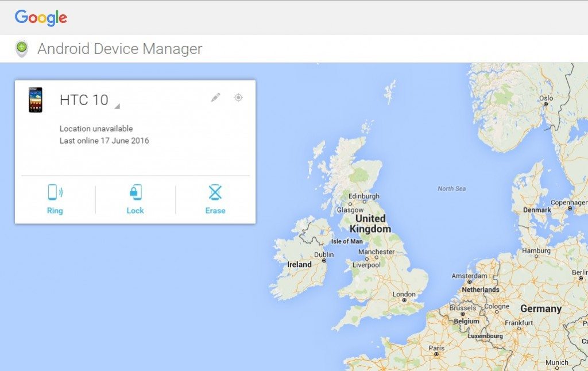Click the Erase label
The width and height of the screenshot is (588, 371).
[215, 210]
